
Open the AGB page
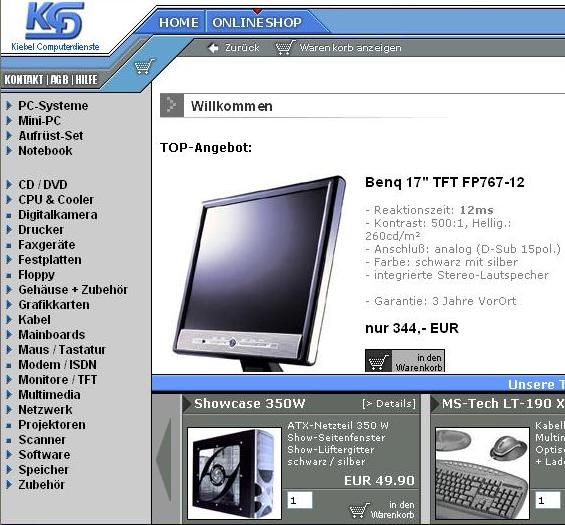tap(59, 80)
